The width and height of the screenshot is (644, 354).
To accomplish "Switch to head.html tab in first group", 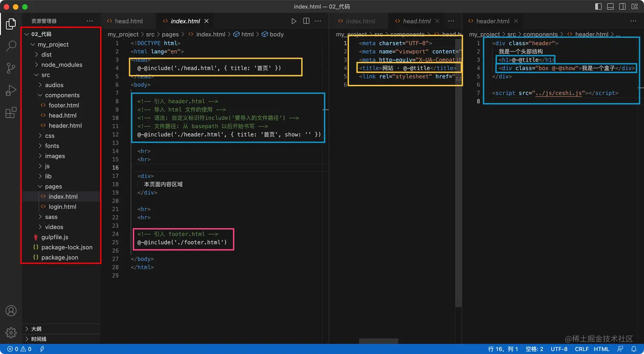I will 129,21.
